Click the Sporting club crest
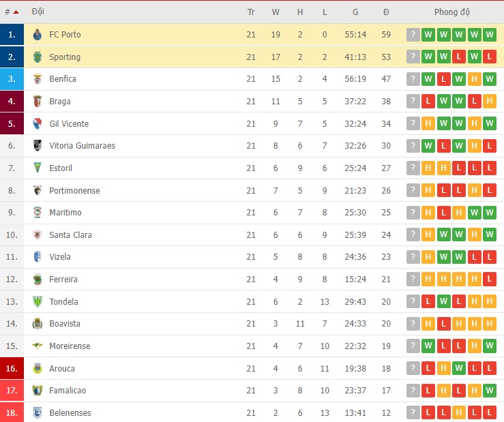This screenshot has width=504, height=422. coord(38,57)
